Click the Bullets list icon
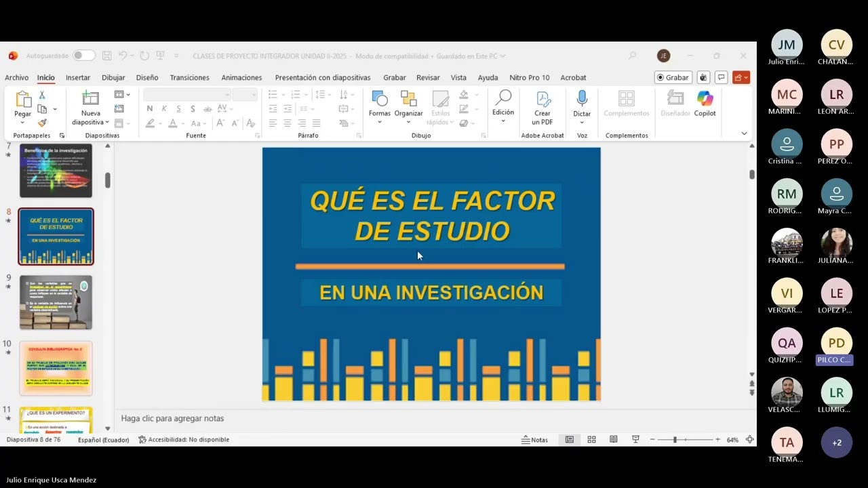868x488 pixels. [273, 94]
